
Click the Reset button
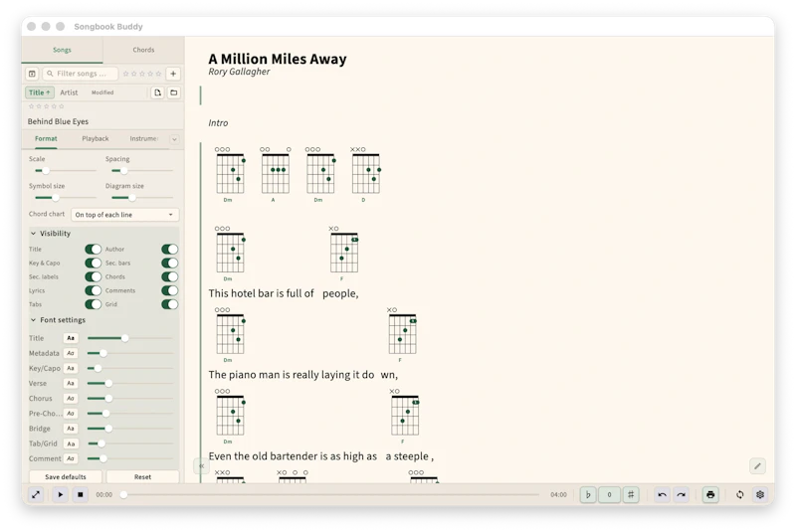pyautogui.click(x=142, y=476)
